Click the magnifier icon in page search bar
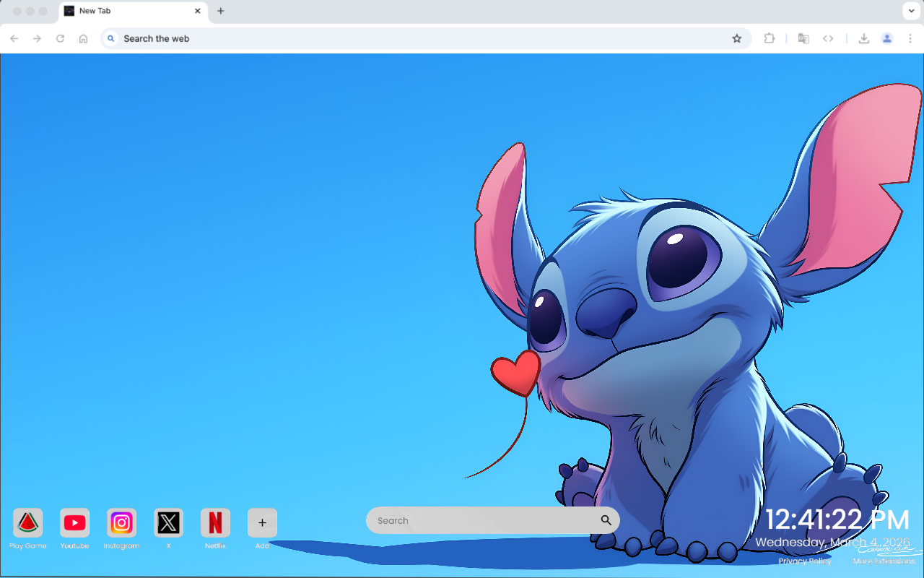 tap(606, 520)
